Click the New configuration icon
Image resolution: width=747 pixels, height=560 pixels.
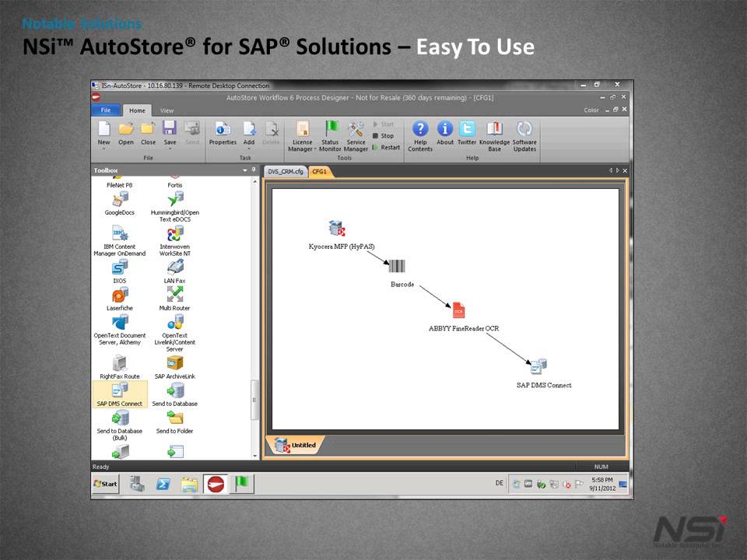(103, 128)
